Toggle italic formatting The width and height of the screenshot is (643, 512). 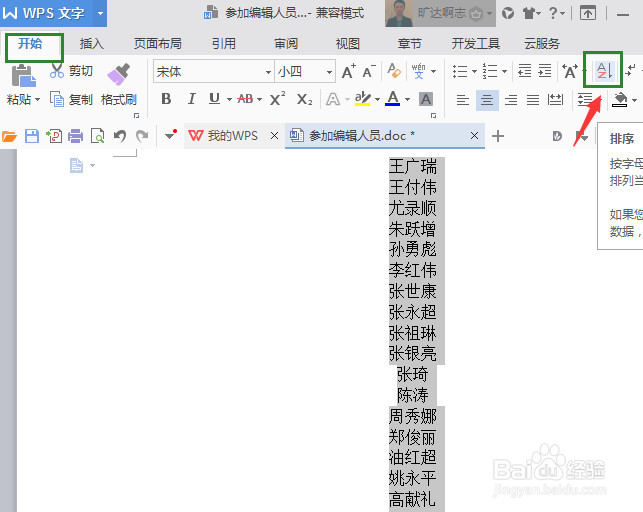tap(191, 99)
